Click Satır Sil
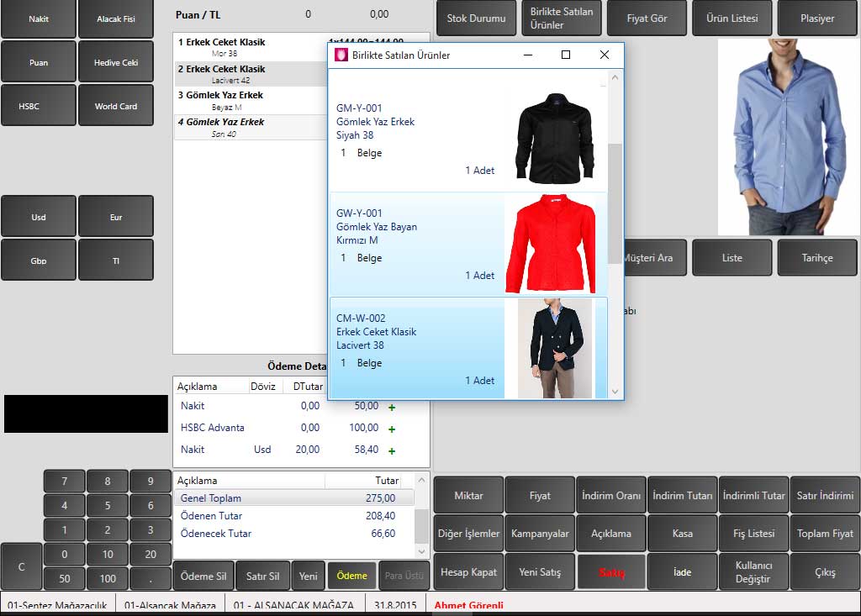This screenshot has height=616, width=861. pos(262,576)
